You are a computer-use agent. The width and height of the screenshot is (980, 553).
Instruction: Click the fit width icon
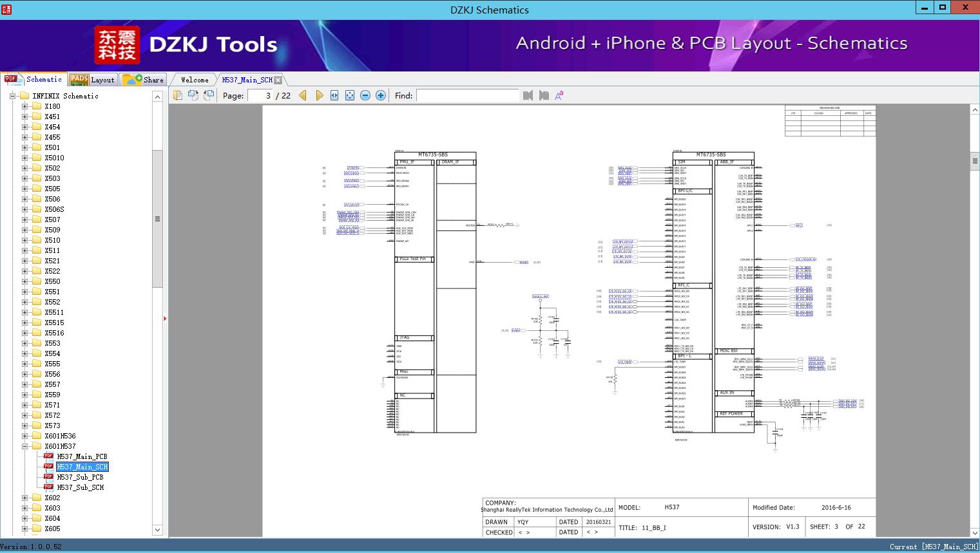[x=334, y=95]
